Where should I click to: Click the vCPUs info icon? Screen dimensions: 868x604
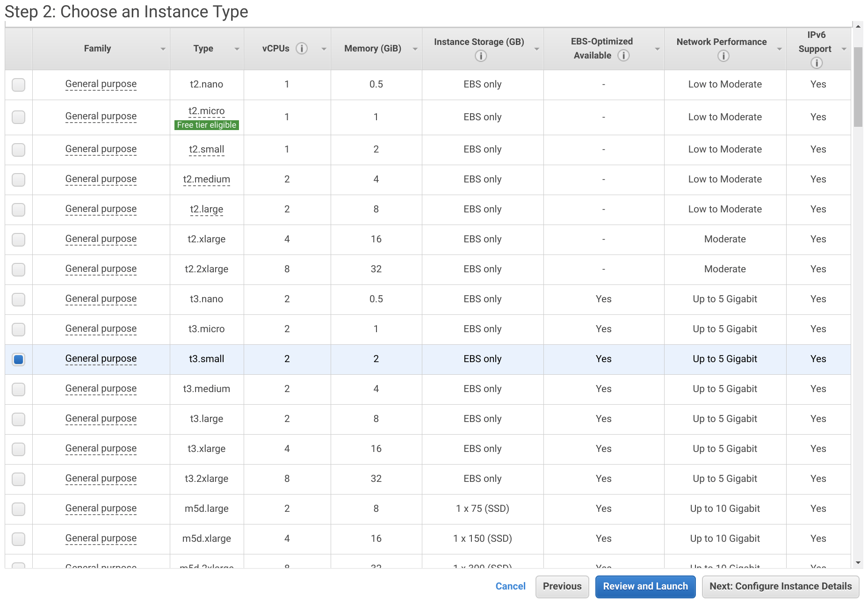302,49
